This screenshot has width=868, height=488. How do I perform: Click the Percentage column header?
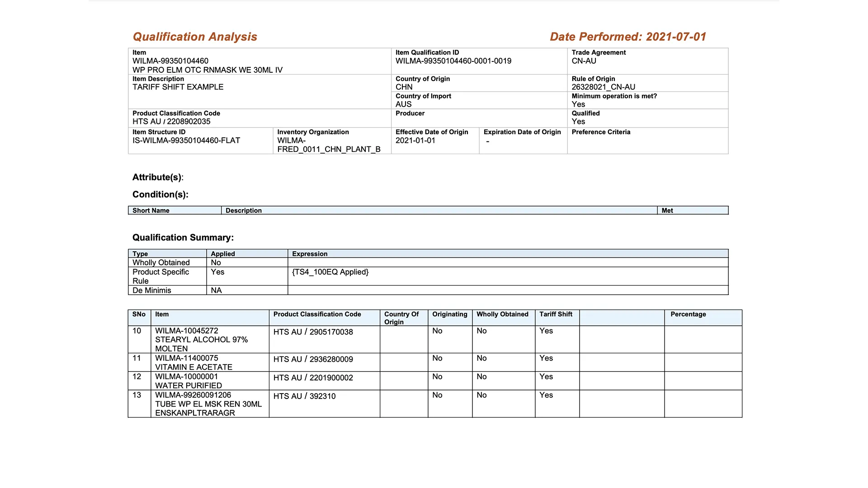688,314
